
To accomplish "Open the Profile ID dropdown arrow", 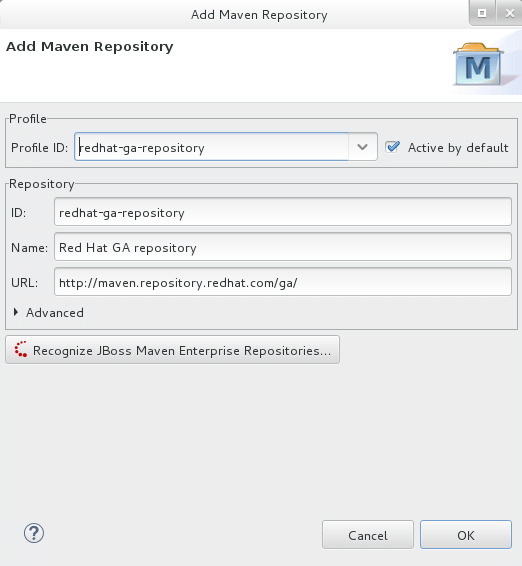I will (362, 147).
